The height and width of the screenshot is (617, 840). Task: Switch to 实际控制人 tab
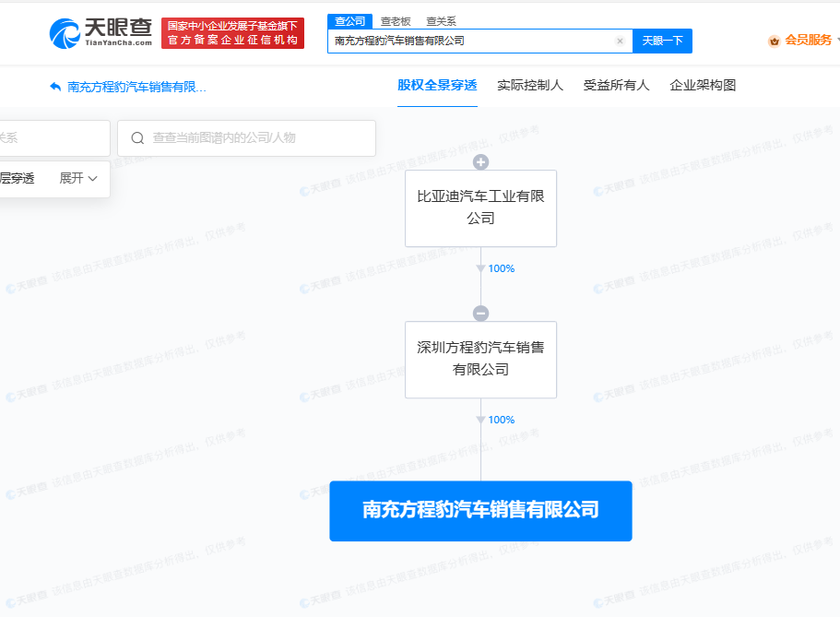530,85
